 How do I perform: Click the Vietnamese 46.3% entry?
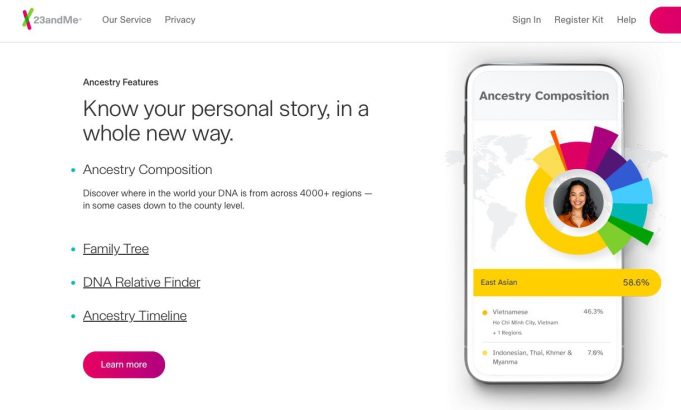click(x=542, y=322)
